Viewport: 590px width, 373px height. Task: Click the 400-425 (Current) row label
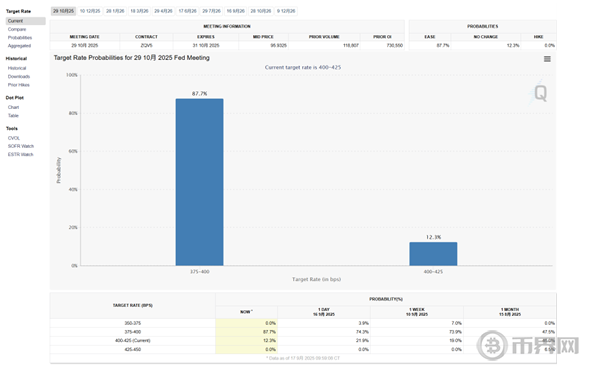coord(133,341)
